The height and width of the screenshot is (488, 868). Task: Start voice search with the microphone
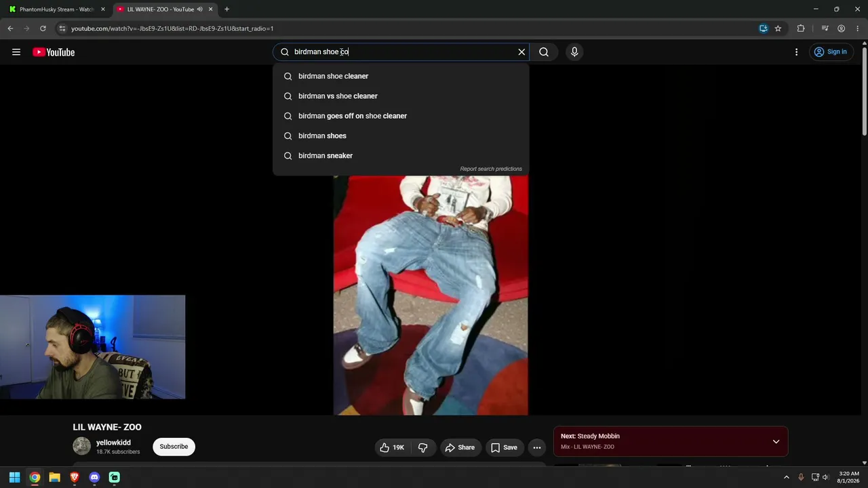tap(574, 52)
